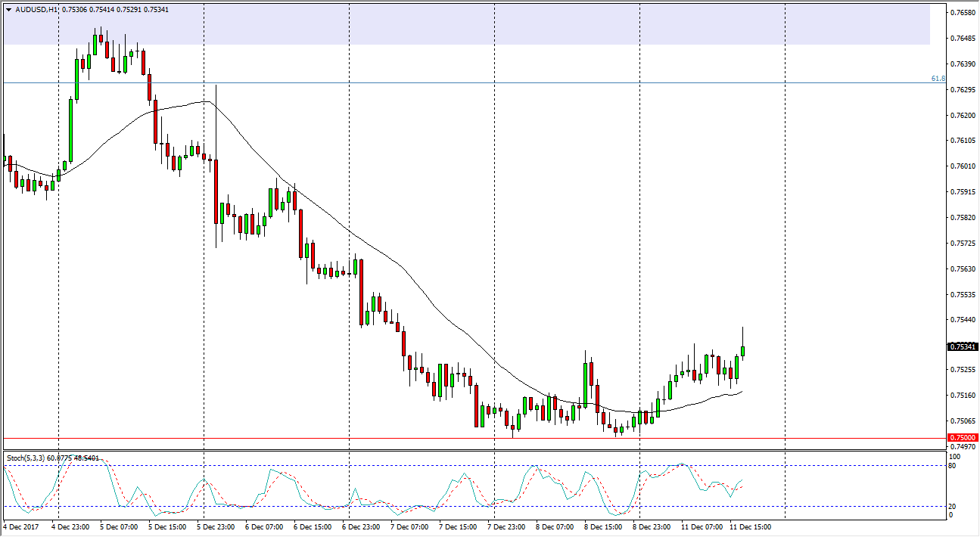Select the 61.8 Fibonacci level label
This screenshot has height=537, width=980.
click(x=937, y=78)
